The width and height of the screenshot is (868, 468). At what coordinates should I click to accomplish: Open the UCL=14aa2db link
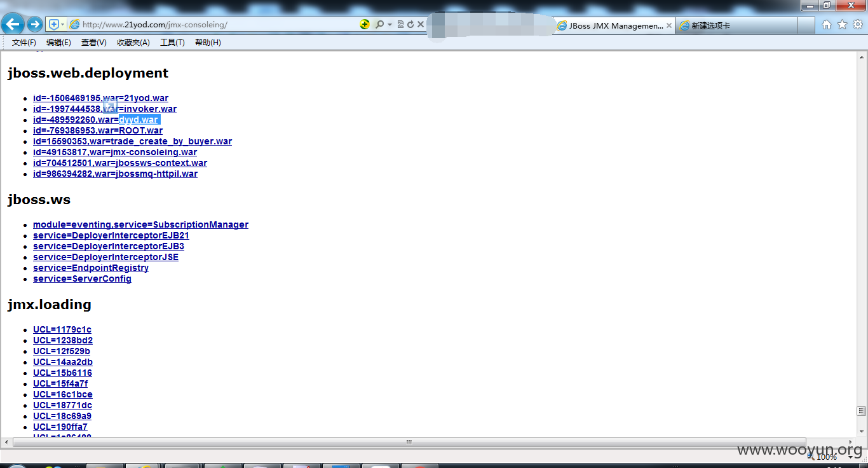(63, 362)
